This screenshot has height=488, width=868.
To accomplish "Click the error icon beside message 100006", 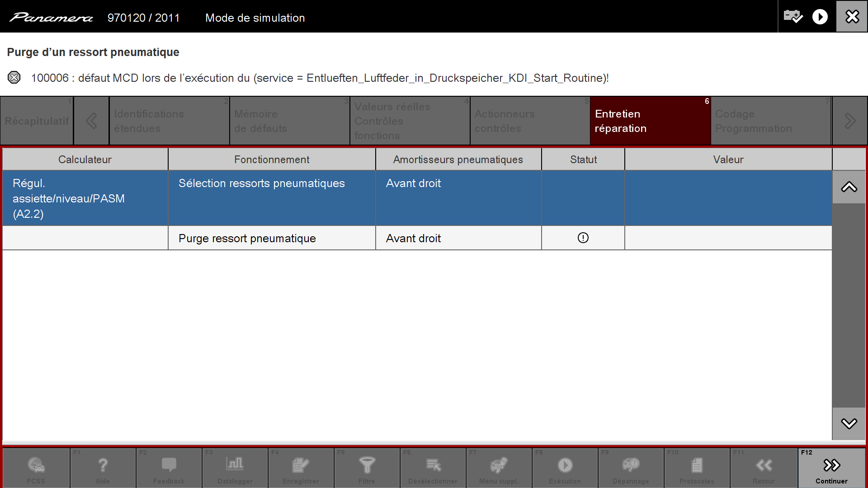I will (14, 77).
